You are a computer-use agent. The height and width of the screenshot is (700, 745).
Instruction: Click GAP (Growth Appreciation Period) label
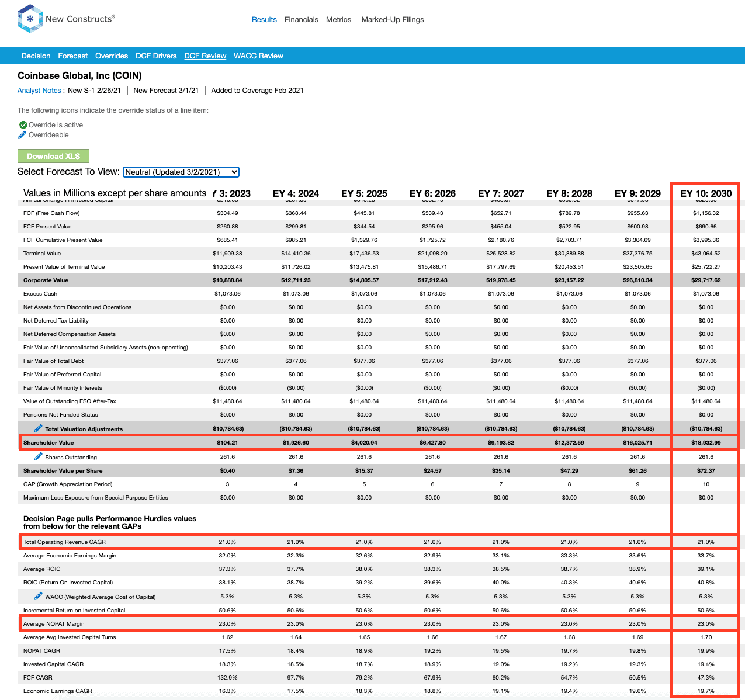(x=68, y=484)
